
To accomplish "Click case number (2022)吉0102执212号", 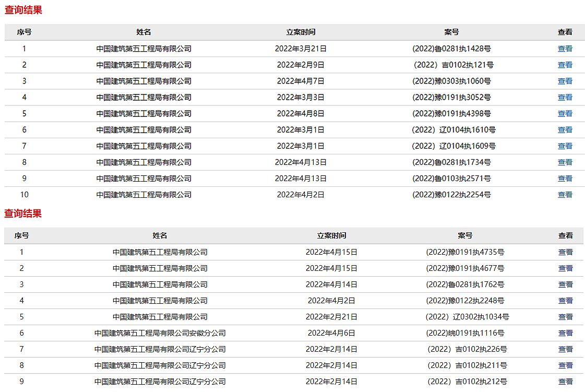I will [x=467, y=382].
